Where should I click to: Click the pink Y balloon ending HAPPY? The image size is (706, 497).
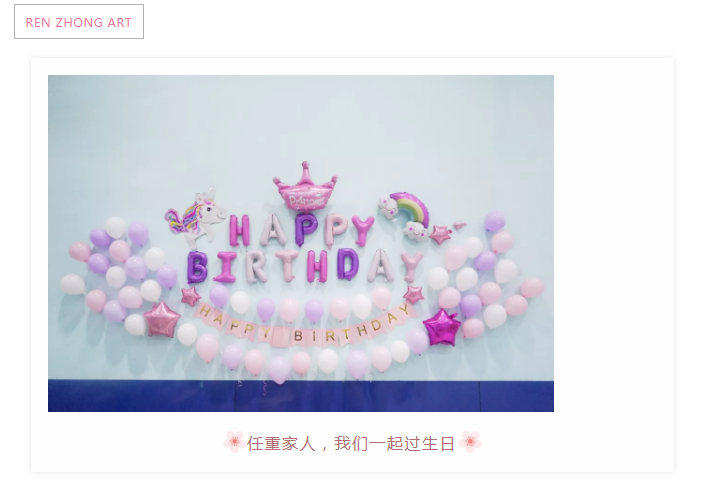tap(362, 230)
